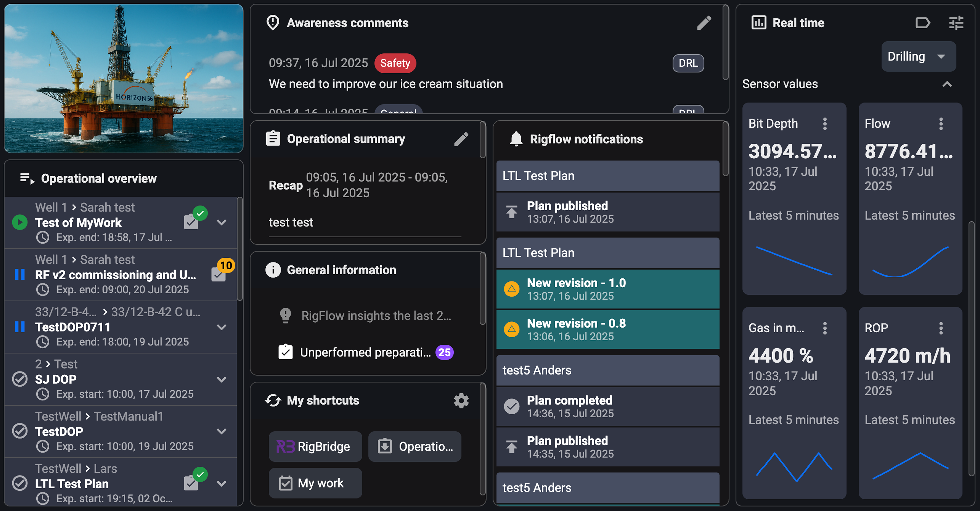Launch My work from shortcuts
The width and height of the screenshot is (980, 511).
coord(315,483)
